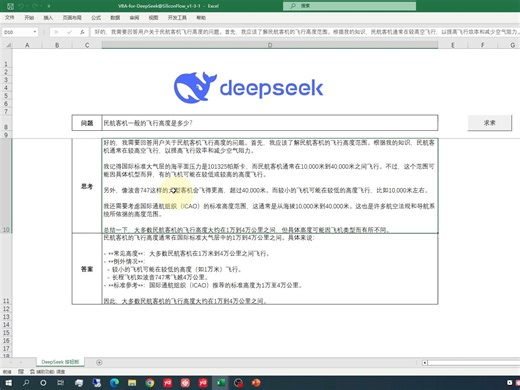520x390 pixels.
Task: Click inside the formula bar text
Action: click(305, 32)
